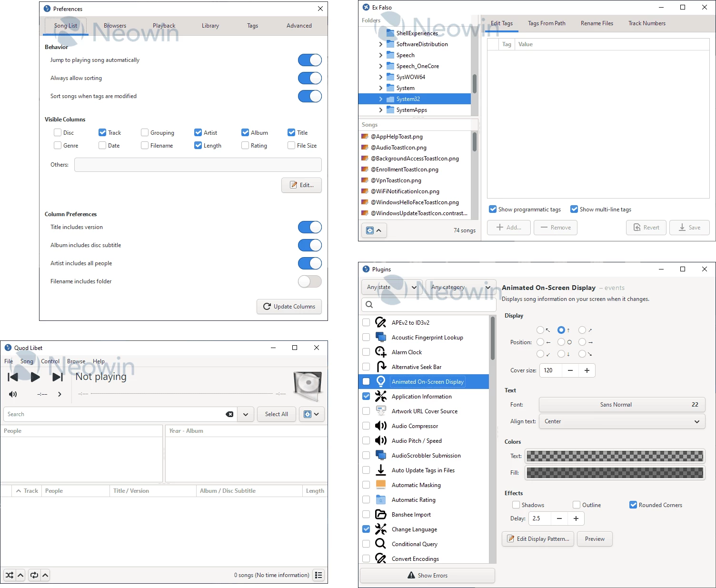Screen dimensions: 716x588
Task: Click the play button in Quod Libet
Action: [35, 377]
